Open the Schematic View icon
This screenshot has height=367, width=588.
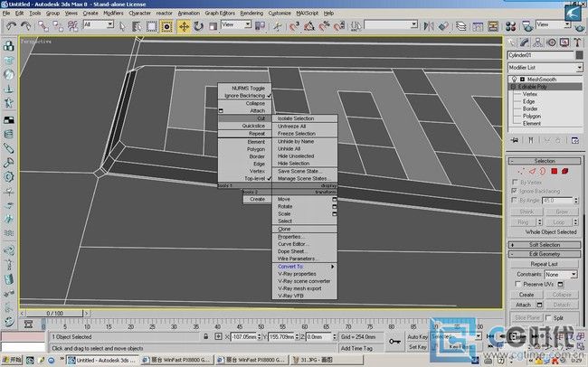pyautogui.click(x=493, y=26)
